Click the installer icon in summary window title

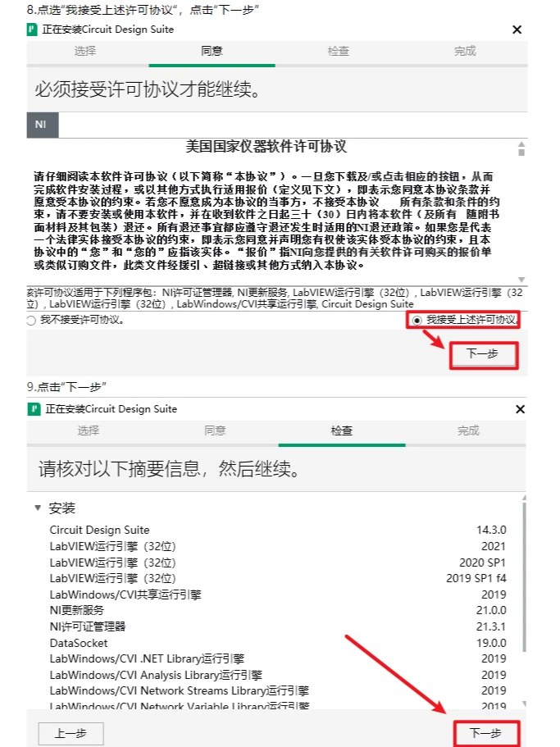pyautogui.click(x=34, y=409)
